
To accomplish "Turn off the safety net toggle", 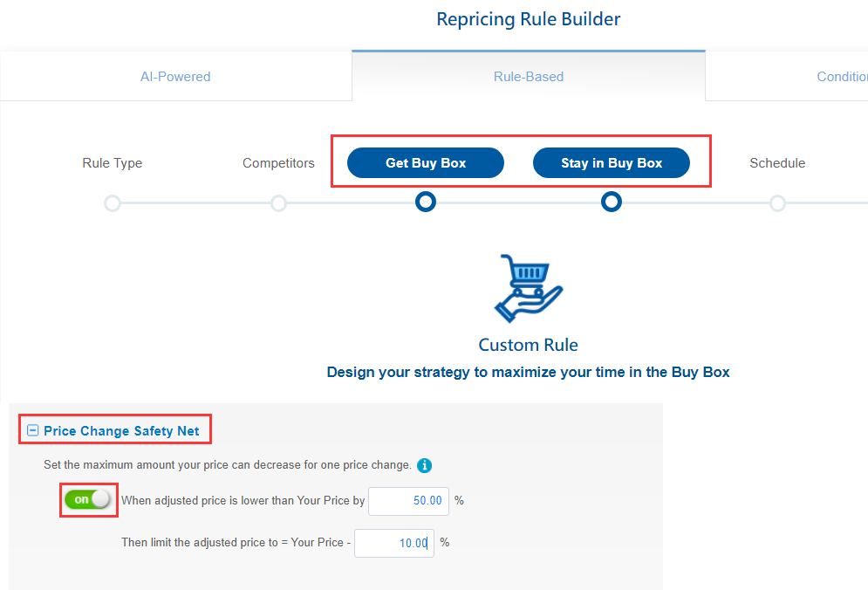I will click(87, 499).
